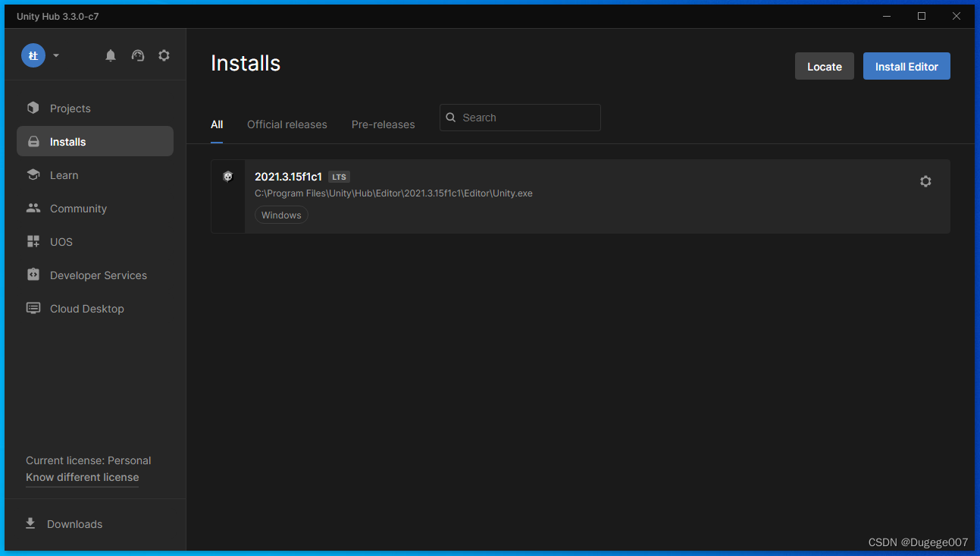Click the UOS grid icon
Viewport: 980px width, 556px height.
point(33,241)
